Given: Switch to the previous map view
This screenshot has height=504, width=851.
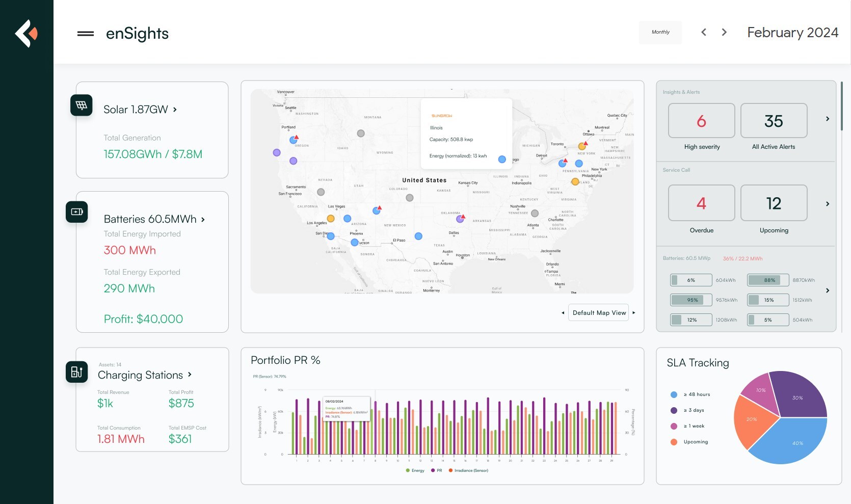Looking at the screenshot, I should 563,313.
